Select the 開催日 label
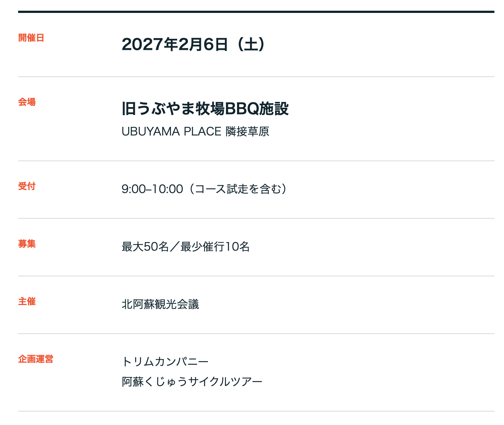The width and height of the screenshot is (504, 425). (x=31, y=38)
